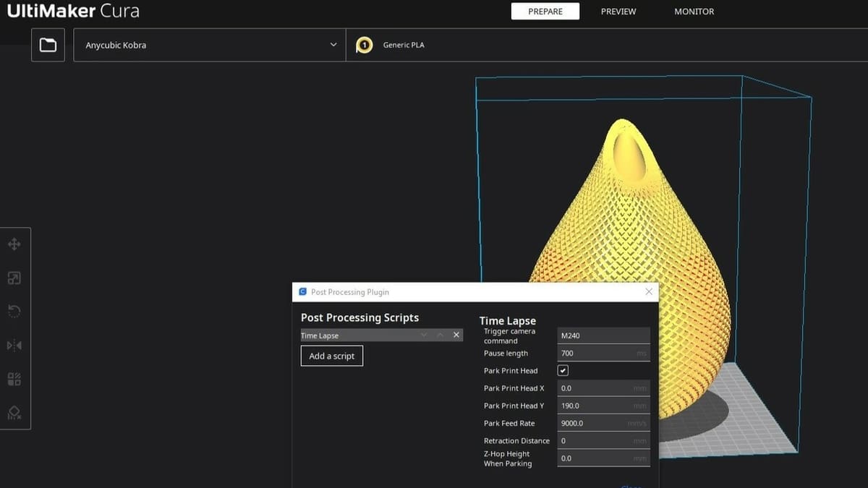Viewport: 868px width, 488px height.
Task: Switch to the PREVIEW tab
Action: [x=618, y=12]
